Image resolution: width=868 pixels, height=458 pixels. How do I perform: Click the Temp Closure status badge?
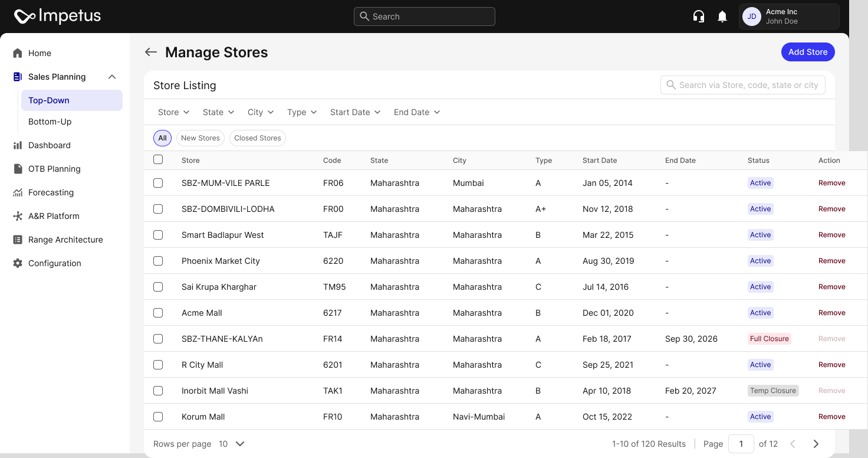(x=773, y=391)
